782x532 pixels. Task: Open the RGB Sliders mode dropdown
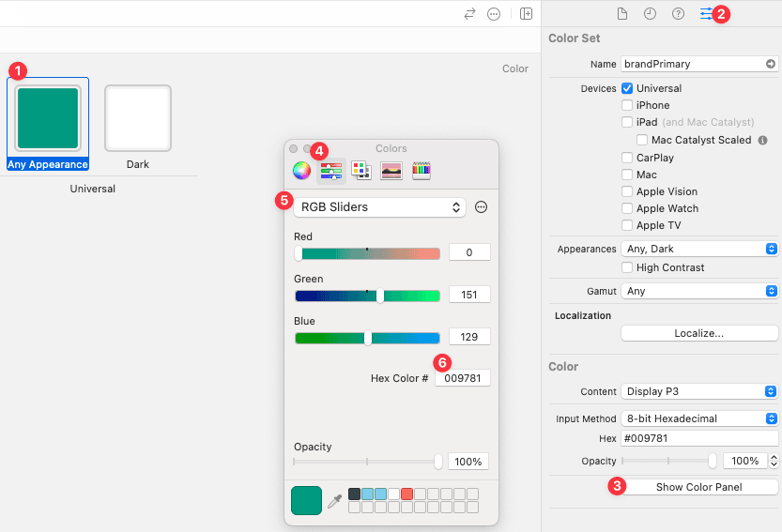379,207
